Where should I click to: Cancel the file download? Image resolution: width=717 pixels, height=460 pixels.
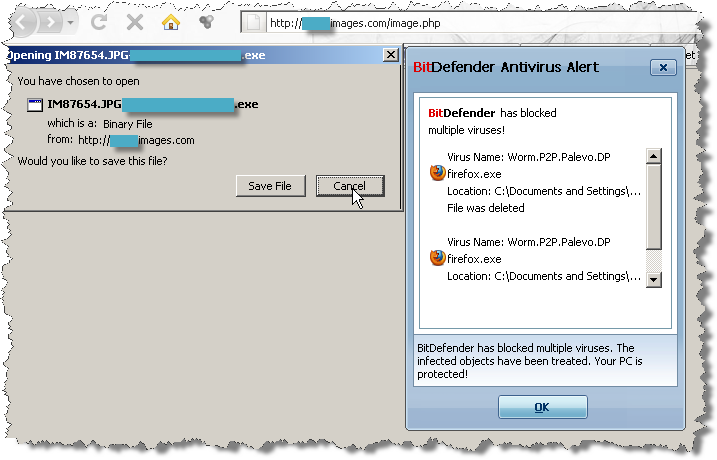click(350, 186)
